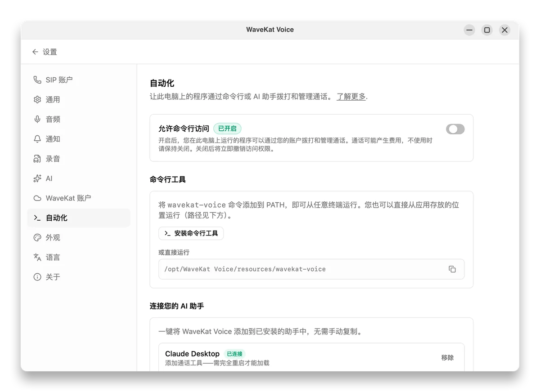Click the /opt/WaveKat Voice path field
The width and height of the screenshot is (540, 392).
pyautogui.click(x=311, y=269)
